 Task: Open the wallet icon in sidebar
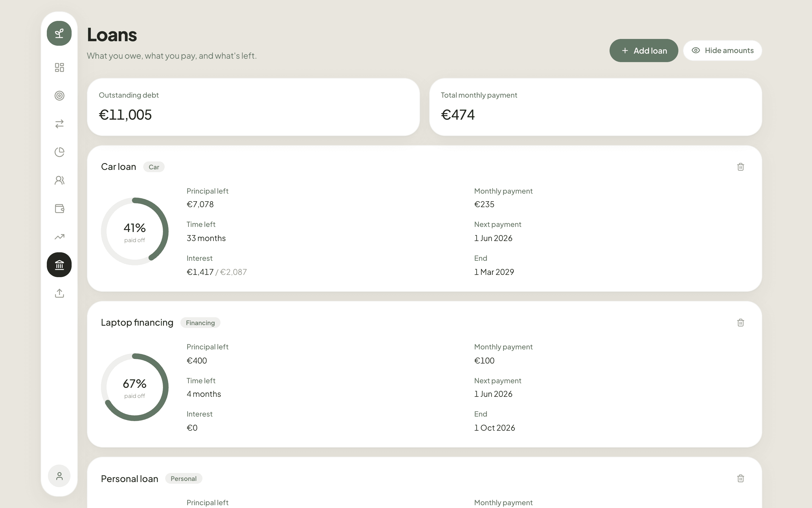[x=59, y=209]
